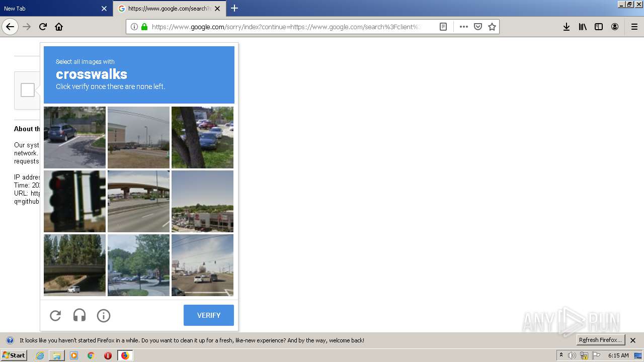This screenshot has width=644, height=362.
Task: Open volume control in system tray
Action: pyautogui.click(x=572, y=355)
